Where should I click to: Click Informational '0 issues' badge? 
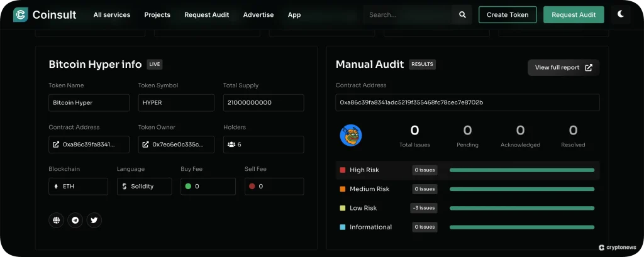[x=425, y=227]
